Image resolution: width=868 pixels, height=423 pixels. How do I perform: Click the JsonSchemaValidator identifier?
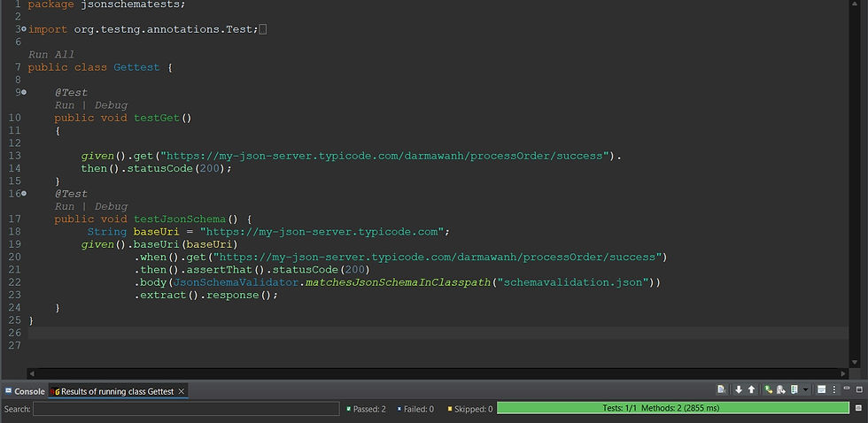pos(236,282)
